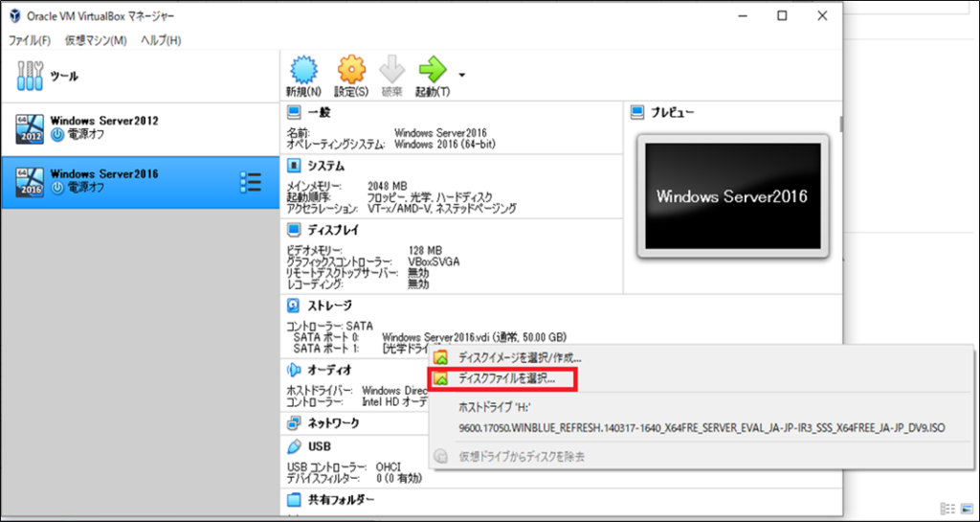Click the 一般 monitor icon

coord(294,113)
